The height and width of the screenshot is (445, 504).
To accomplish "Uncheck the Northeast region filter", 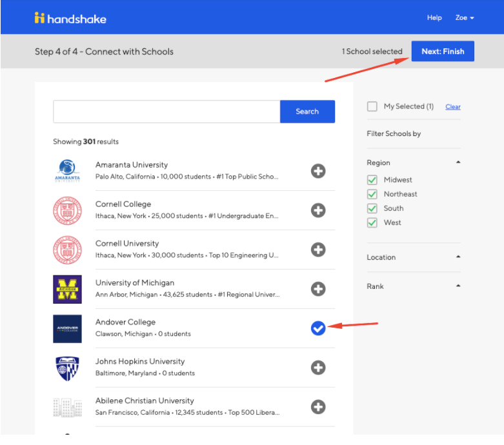I will (x=372, y=194).
